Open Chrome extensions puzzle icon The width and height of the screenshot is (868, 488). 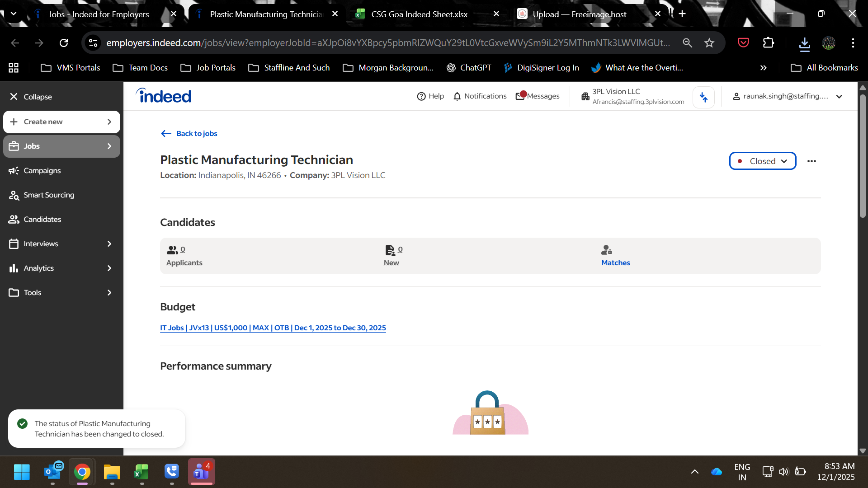(x=769, y=43)
